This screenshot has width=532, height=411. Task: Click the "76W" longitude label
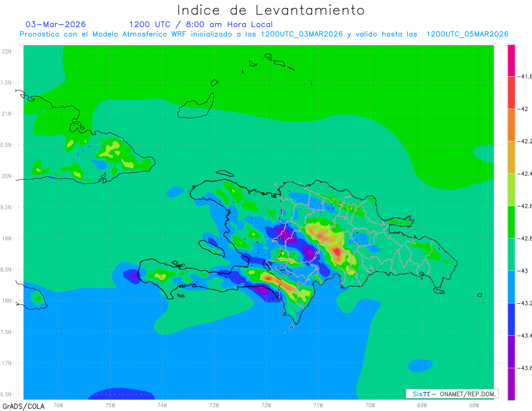click(58, 405)
